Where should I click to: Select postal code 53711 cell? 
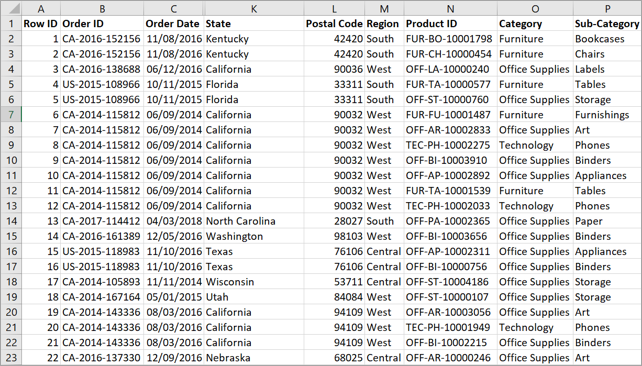click(x=334, y=282)
